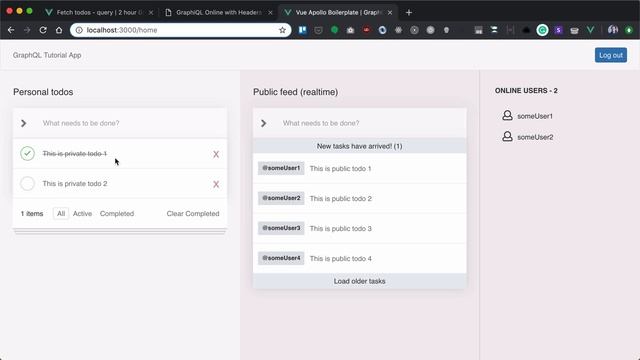The height and width of the screenshot is (360, 640).
Task: Click the @someUser3 tag
Action: click(x=281, y=228)
